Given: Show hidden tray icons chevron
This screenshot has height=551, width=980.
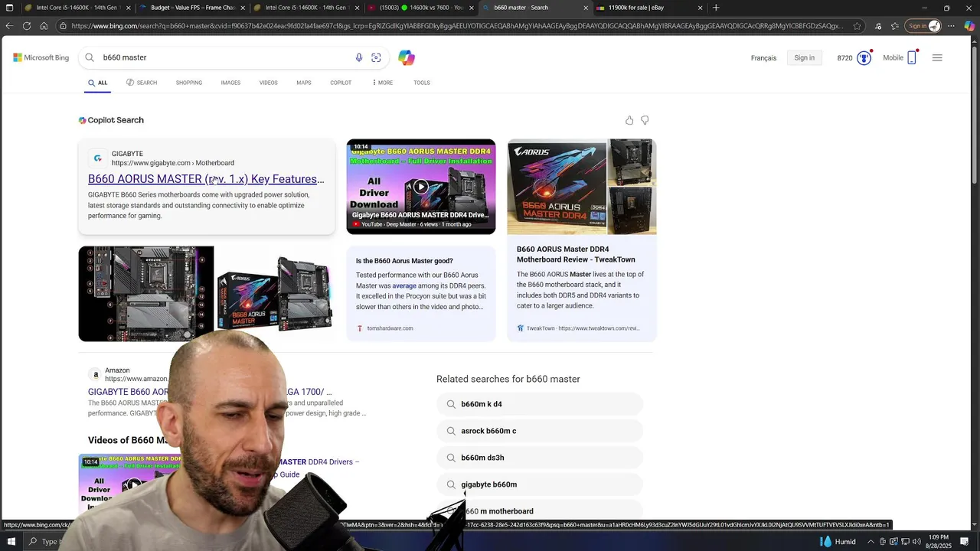Looking at the screenshot, I should (x=871, y=542).
